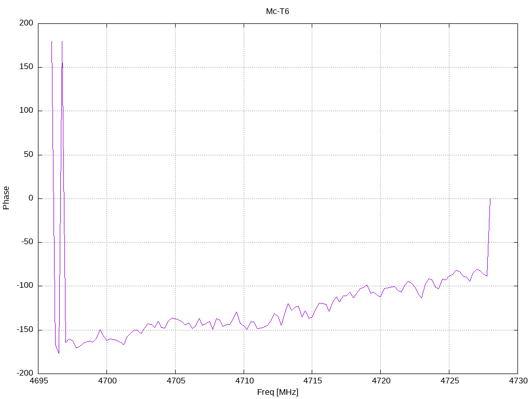The width and height of the screenshot is (532, 399).
Task: Click the 4700 x-axis tick label
Action: (x=107, y=381)
